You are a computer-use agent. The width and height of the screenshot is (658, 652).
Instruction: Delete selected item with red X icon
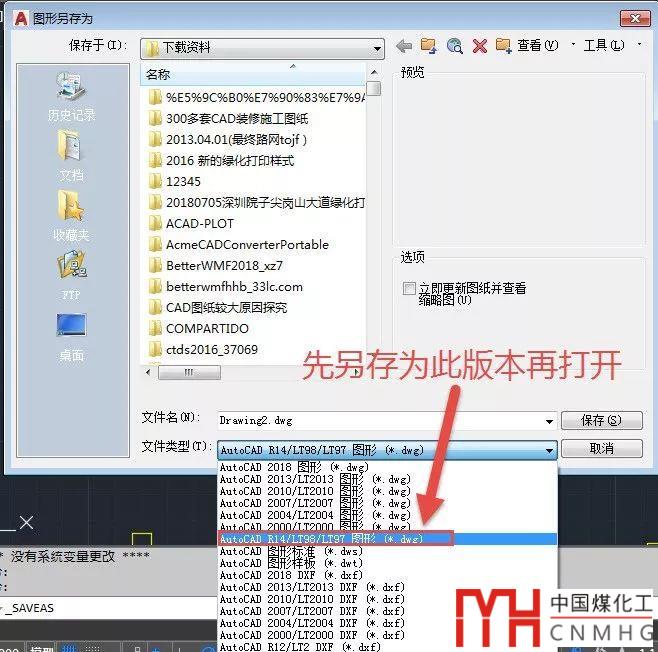click(479, 46)
